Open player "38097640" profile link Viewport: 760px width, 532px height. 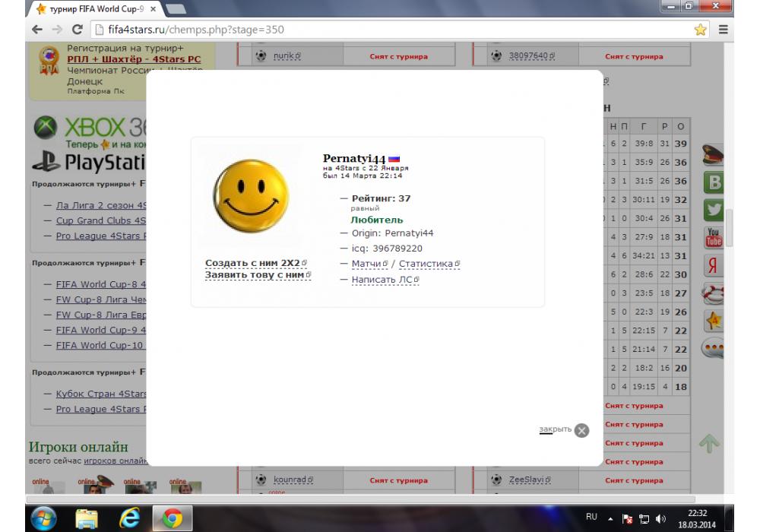[532, 55]
